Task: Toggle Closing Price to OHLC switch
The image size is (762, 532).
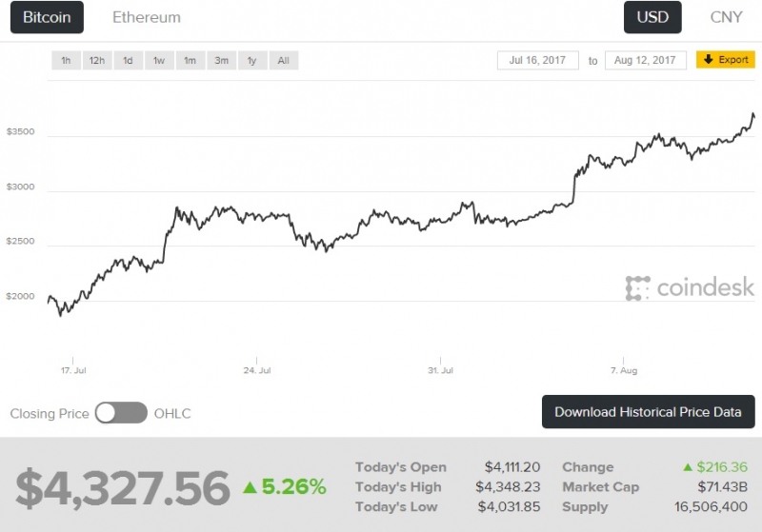Action: tap(121, 413)
